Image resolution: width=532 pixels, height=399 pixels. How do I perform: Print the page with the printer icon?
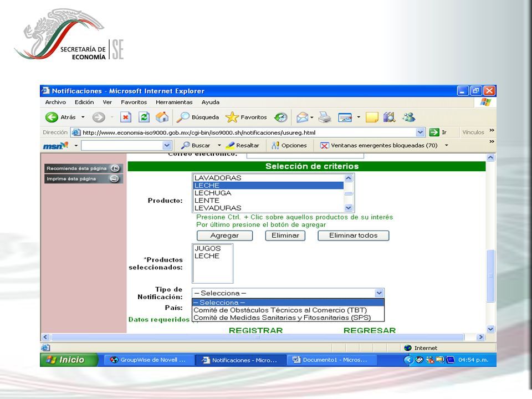pyautogui.click(x=325, y=117)
